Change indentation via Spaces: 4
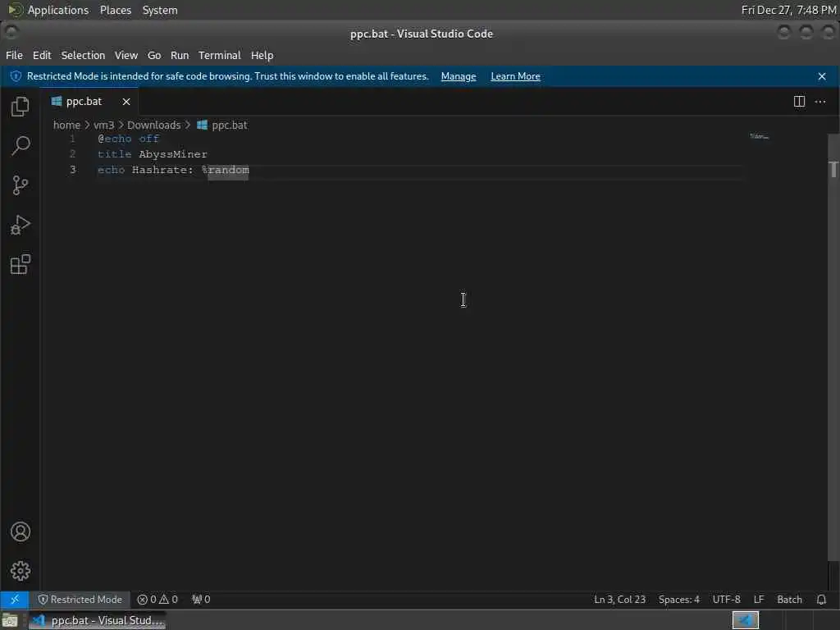This screenshot has height=630, width=840. coord(678,600)
